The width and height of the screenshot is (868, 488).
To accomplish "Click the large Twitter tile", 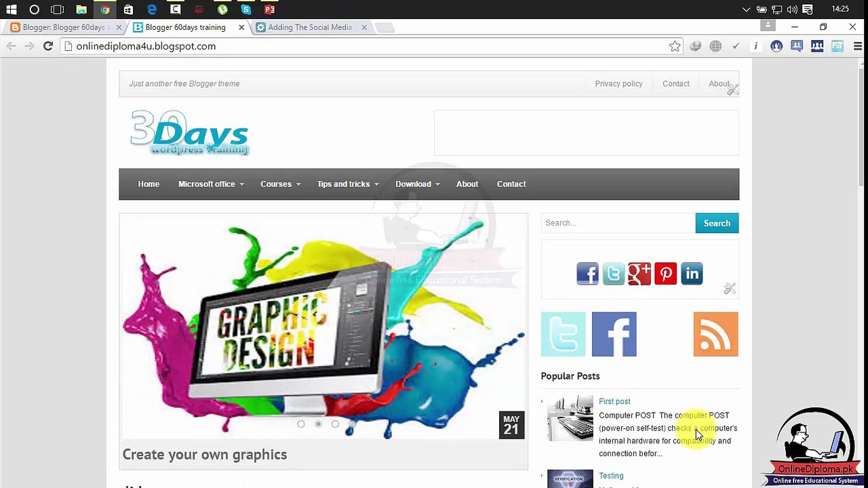I will 563,334.
